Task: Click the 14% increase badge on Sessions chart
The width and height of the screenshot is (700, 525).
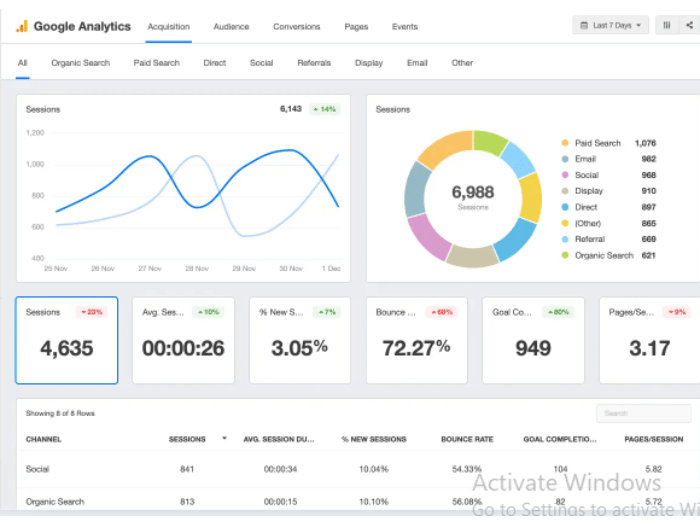Action: (325, 109)
